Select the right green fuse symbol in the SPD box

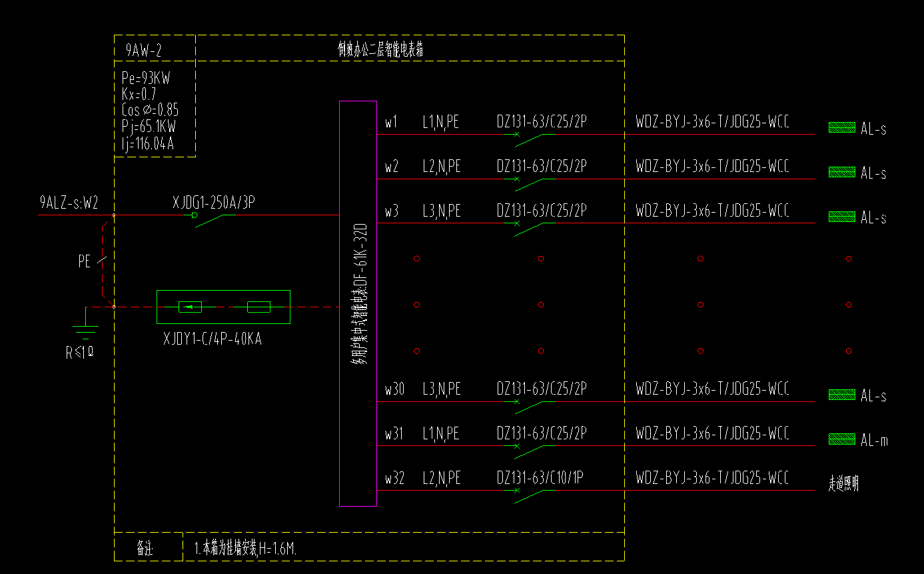click(x=258, y=307)
